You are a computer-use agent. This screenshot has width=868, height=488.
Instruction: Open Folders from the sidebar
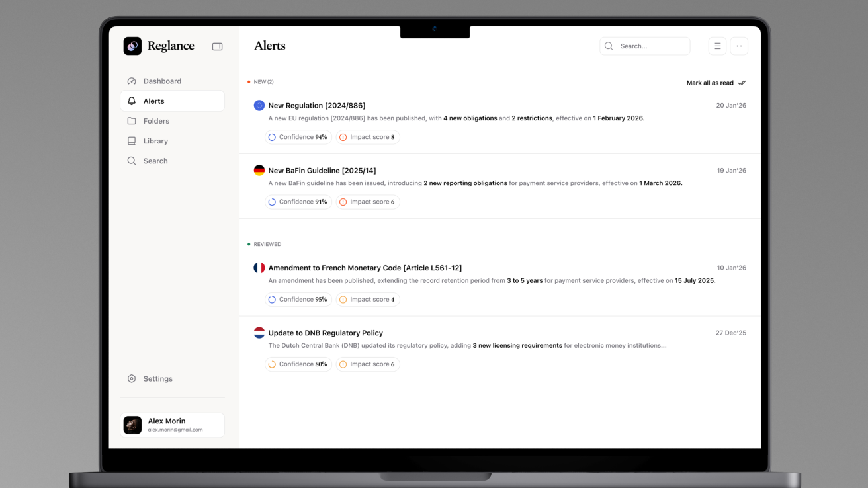(156, 121)
